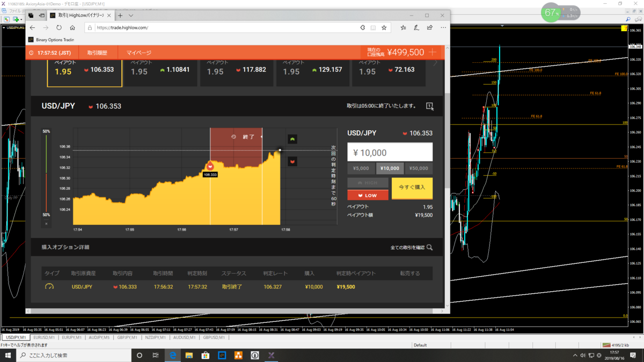Click the trader sentiment 50% bar
This screenshot has height=362, width=644.
[46, 173]
